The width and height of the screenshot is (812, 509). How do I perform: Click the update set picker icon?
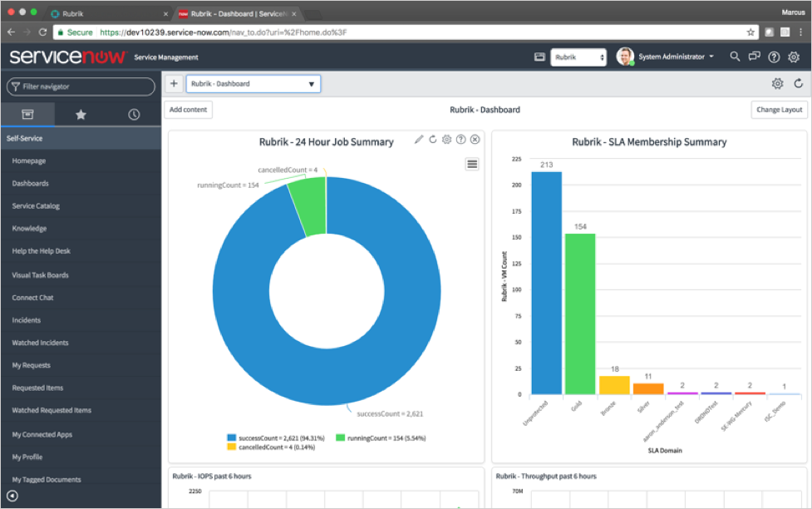[x=539, y=57]
